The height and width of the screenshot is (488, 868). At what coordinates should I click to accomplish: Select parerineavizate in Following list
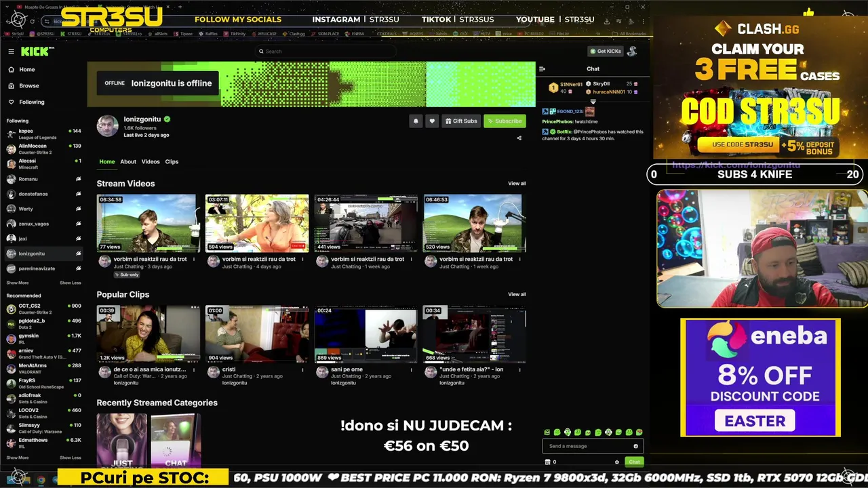click(43, 268)
